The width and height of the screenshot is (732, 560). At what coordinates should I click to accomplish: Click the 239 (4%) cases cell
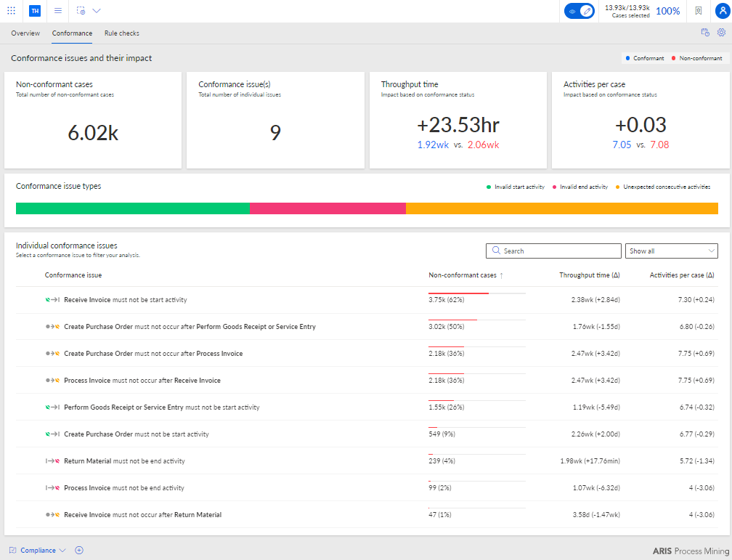pyautogui.click(x=442, y=461)
